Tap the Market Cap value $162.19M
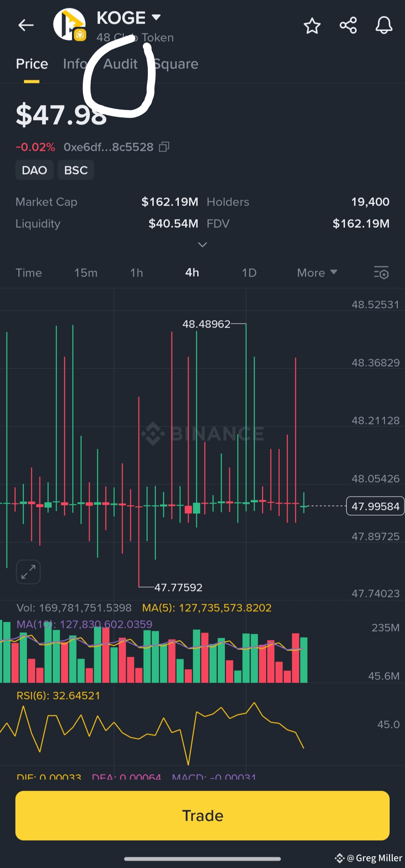 click(169, 202)
